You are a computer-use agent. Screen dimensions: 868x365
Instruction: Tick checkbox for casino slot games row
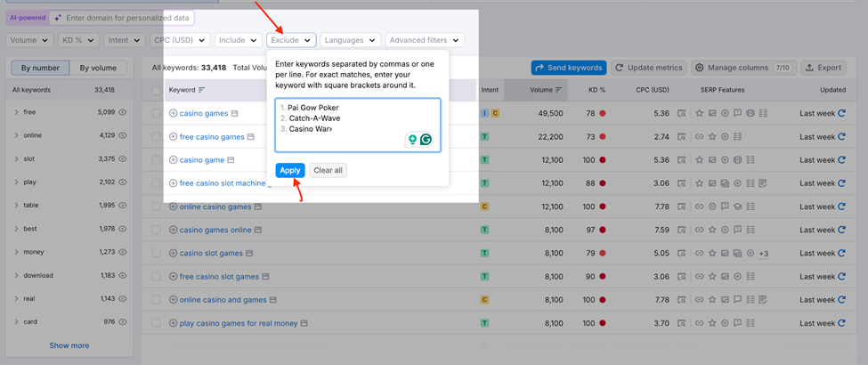(x=156, y=253)
